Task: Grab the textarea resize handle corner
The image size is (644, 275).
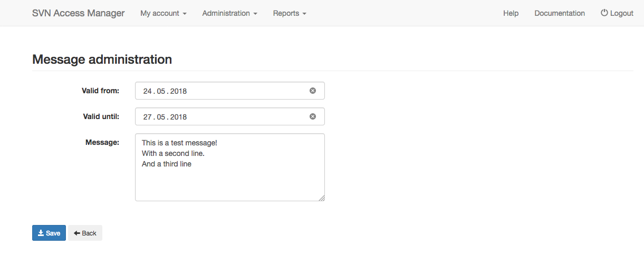Action: coord(321,198)
